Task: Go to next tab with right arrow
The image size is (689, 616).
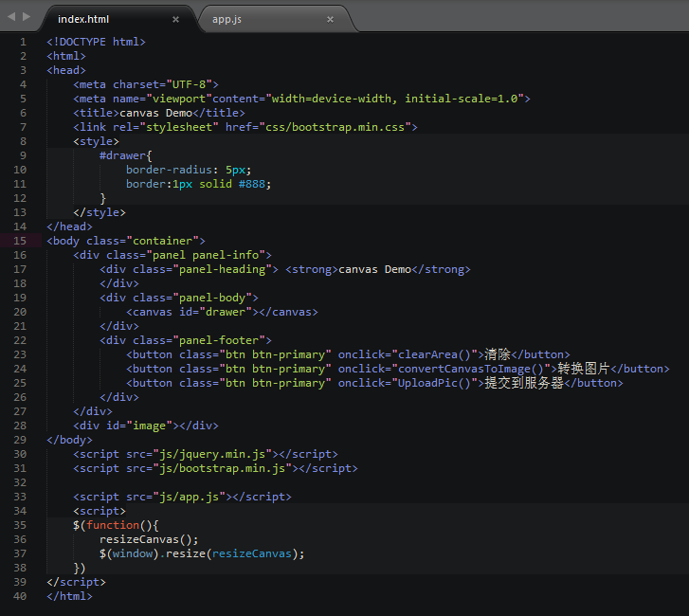Action: pos(27,16)
